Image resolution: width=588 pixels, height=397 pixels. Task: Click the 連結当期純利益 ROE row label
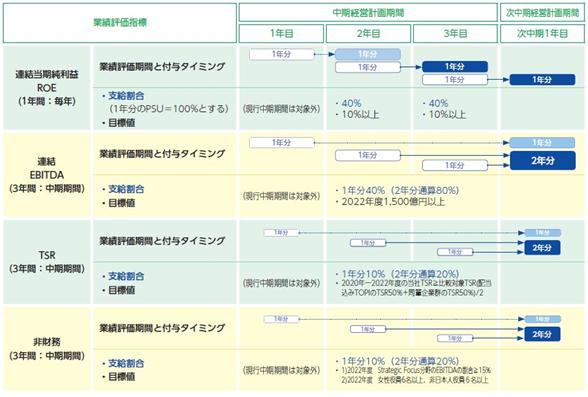[47, 88]
